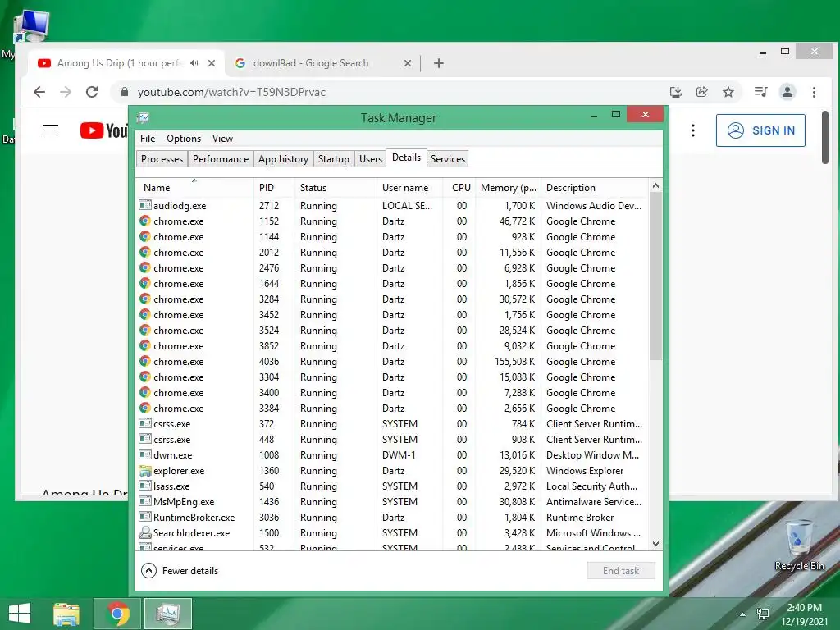
Task: Switch to the App history tab
Action: click(283, 159)
